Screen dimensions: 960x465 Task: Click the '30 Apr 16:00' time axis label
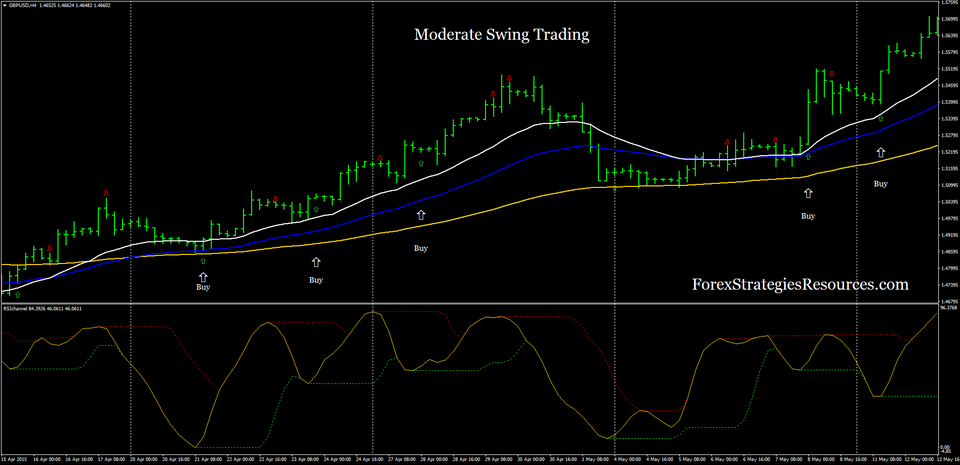(x=561, y=458)
